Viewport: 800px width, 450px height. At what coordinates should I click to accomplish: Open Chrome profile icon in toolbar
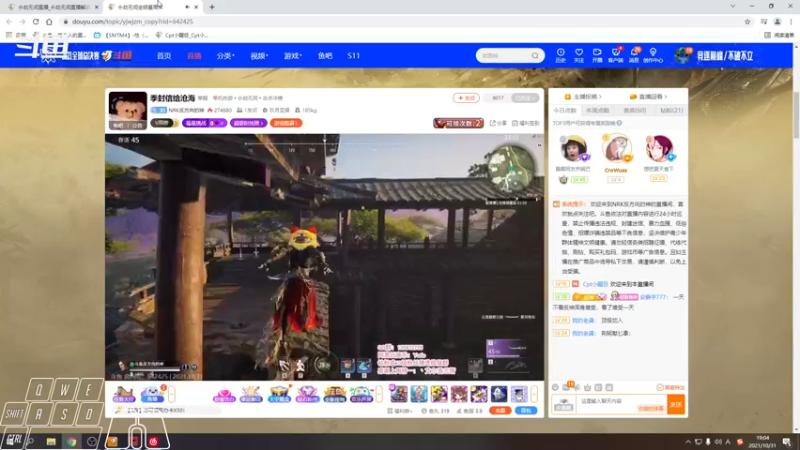[778, 21]
